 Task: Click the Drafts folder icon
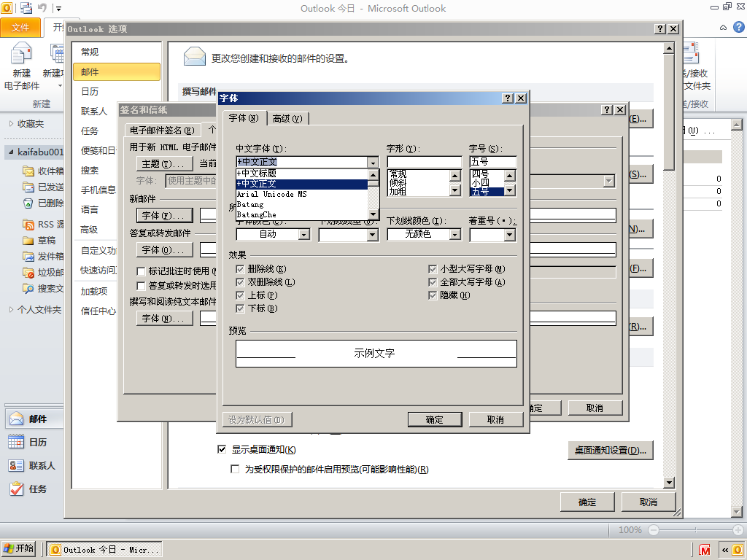[28, 241]
